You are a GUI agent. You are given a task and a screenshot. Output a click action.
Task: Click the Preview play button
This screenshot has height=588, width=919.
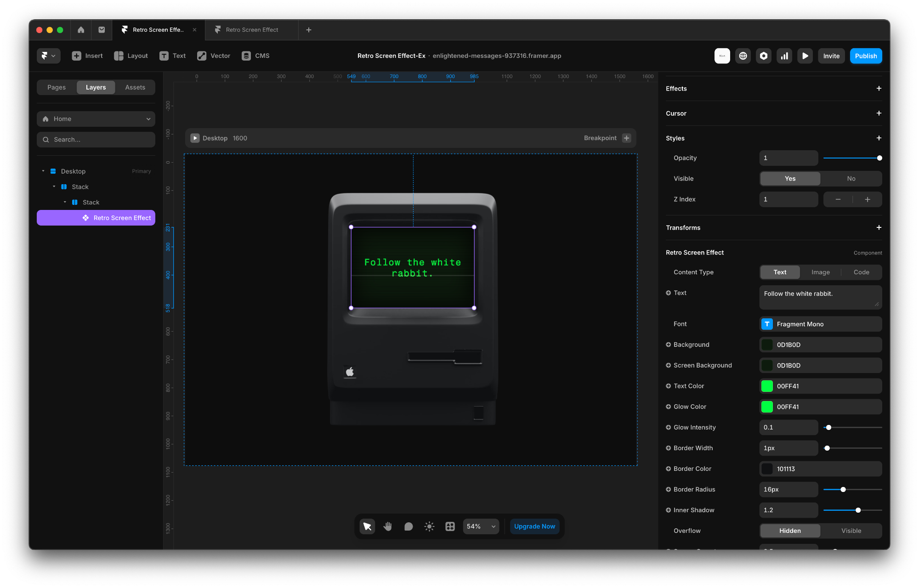pos(805,56)
